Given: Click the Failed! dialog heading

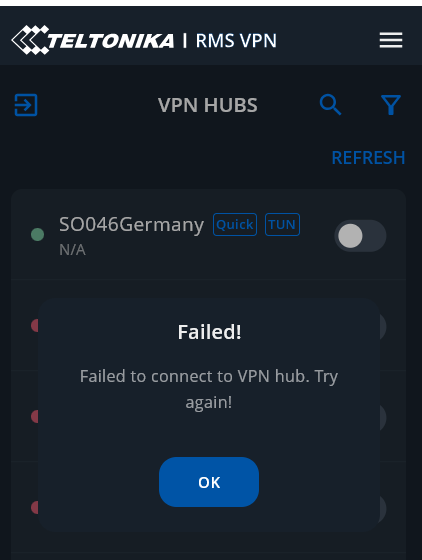Looking at the screenshot, I should tap(210, 332).
